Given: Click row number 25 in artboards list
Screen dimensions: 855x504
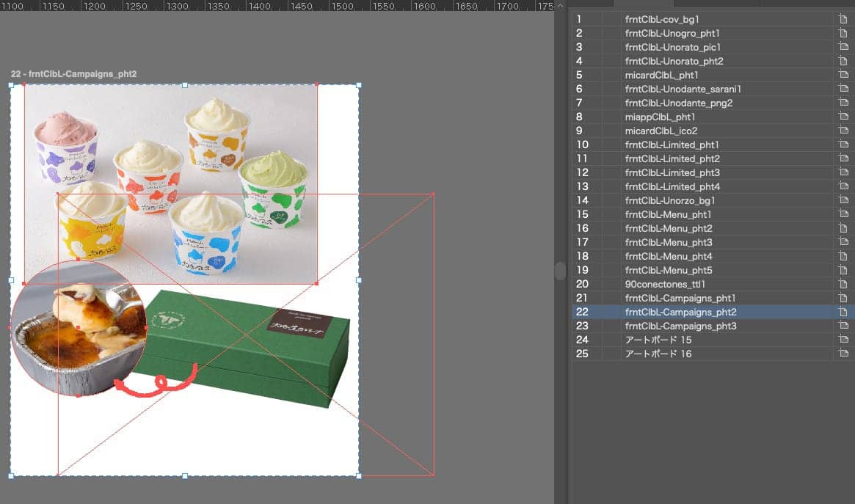Looking at the screenshot, I should pyautogui.click(x=583, y=353).
